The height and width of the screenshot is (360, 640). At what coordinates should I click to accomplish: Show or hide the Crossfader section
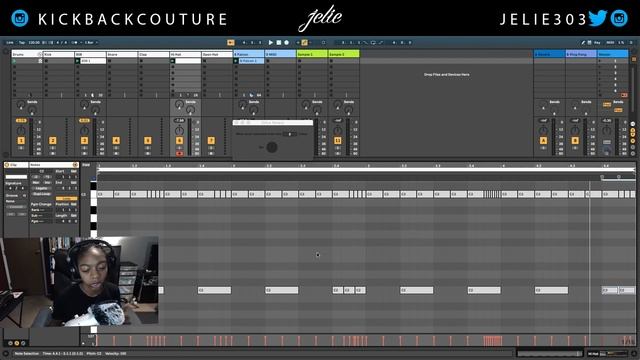click(x=633, y=153)
